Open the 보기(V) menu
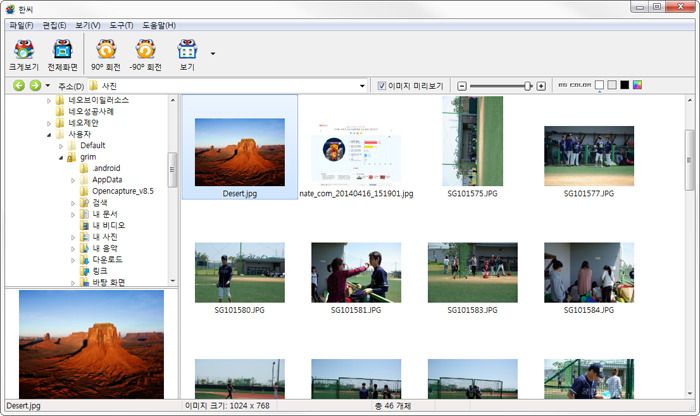This screenshot has height=416, width=700. click(88, 25)
